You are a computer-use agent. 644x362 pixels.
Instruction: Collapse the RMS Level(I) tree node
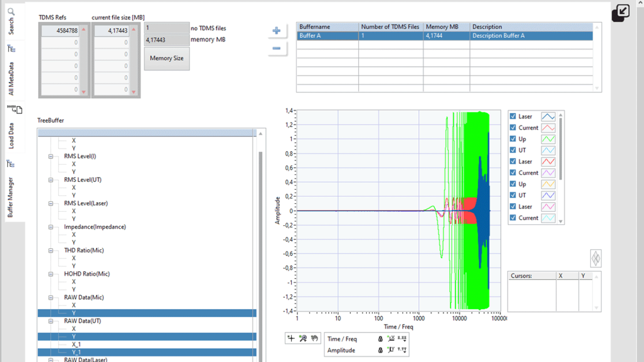pos(51,156)
